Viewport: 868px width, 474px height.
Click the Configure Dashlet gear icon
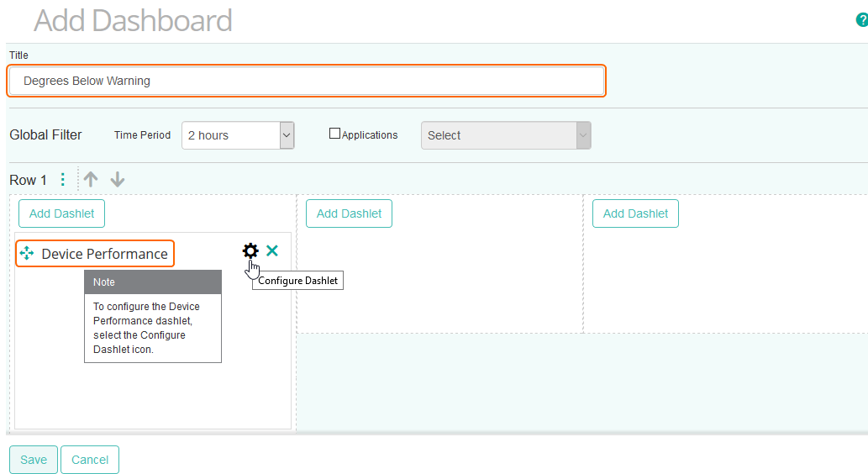tap(250, 250)
